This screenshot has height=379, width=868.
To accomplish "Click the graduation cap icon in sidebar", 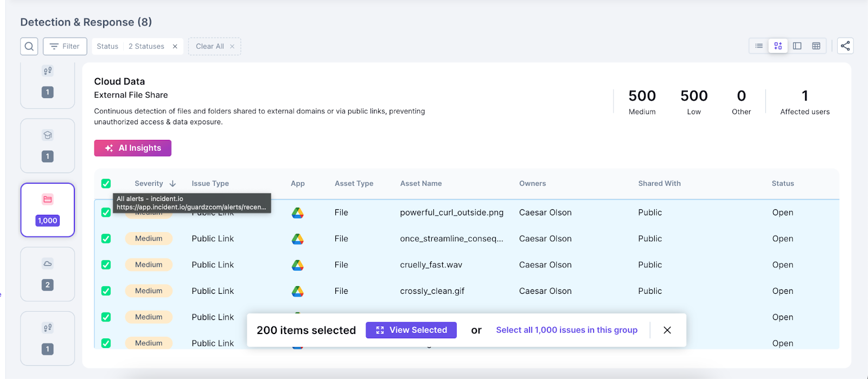I will [48, 135].
